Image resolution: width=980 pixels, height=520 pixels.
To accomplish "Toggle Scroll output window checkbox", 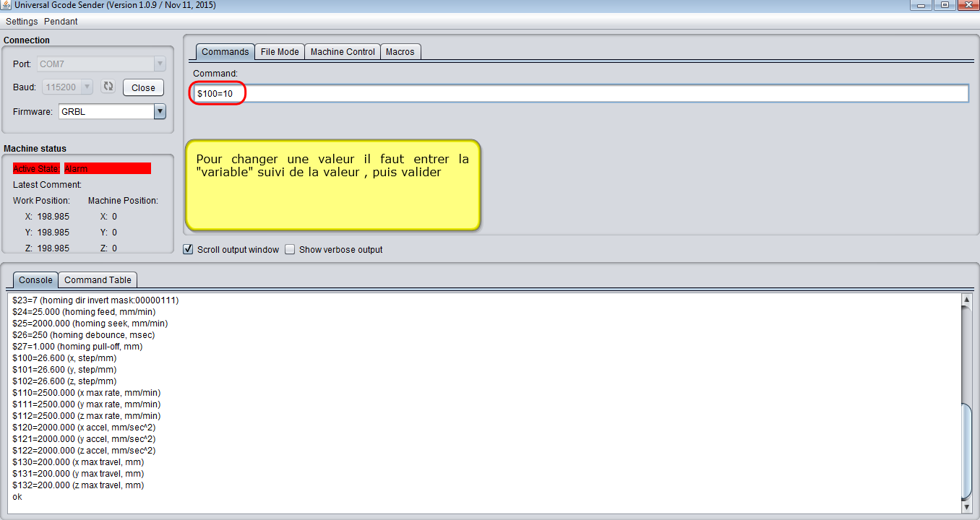I will [189, 250].
